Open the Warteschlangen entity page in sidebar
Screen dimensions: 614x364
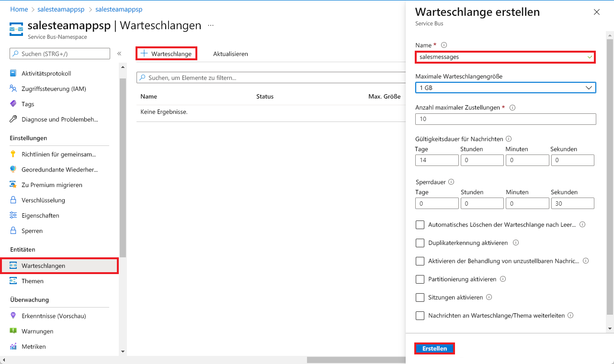(x=59, y=265)
